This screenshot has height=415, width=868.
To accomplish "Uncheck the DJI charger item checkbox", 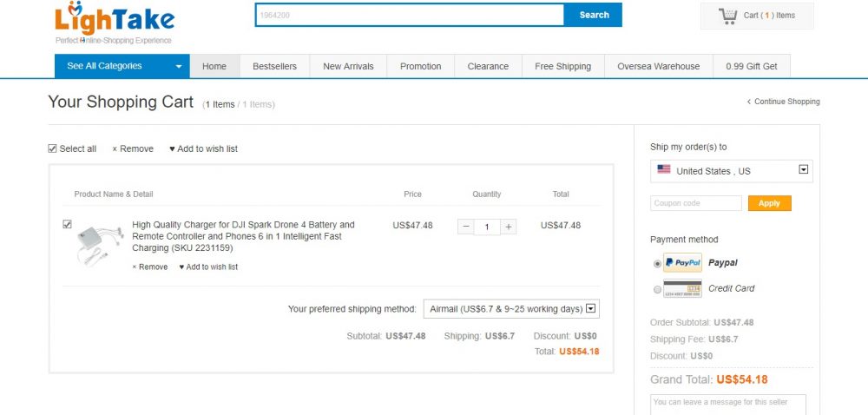I will point(68,224).
